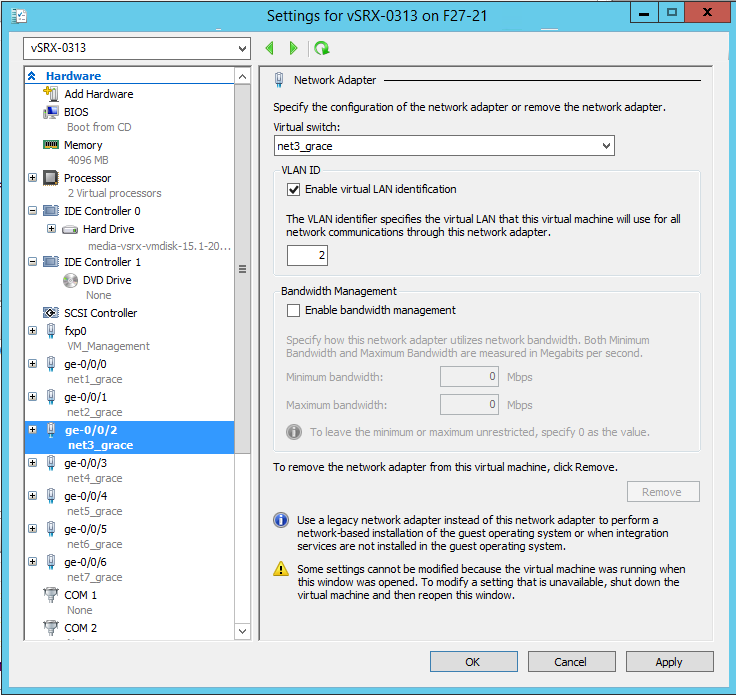Select the Processor icon
This screenshot has width=736, height=695.
pyautogui.click(x=51, y=178)
